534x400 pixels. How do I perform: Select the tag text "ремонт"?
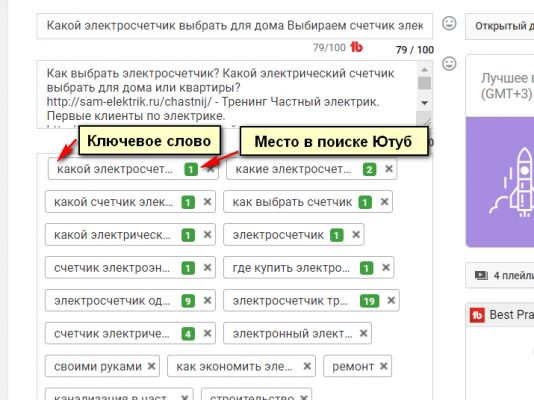click(x=353, y=366)
